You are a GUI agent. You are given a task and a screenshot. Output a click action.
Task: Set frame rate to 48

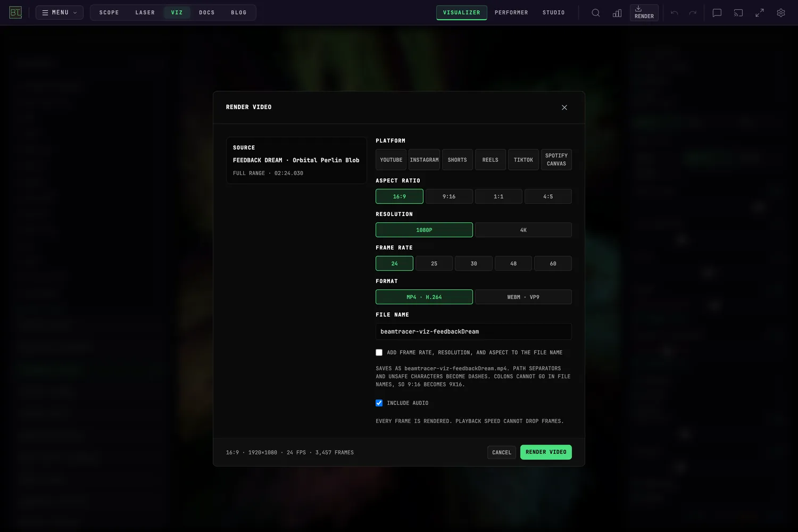[513, 263]
